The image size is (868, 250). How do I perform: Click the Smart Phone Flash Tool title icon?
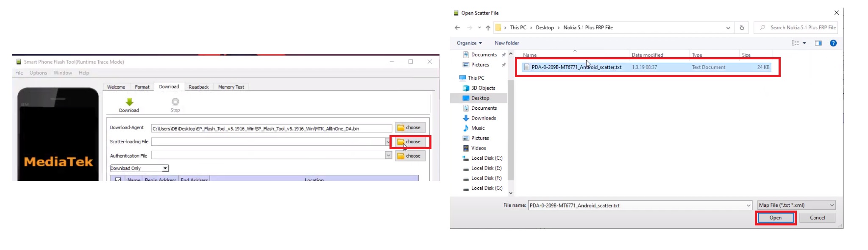coord(19,62)
